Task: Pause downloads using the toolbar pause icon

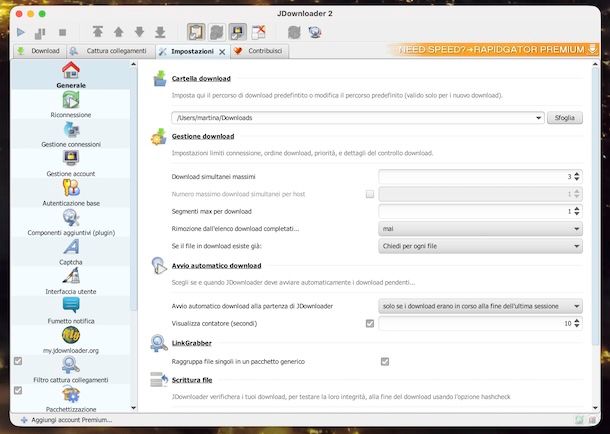Action: 40,33
